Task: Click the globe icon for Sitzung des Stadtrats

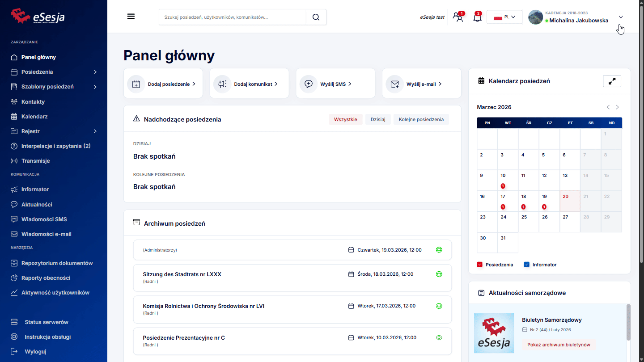Action: [x=439, y=274]
